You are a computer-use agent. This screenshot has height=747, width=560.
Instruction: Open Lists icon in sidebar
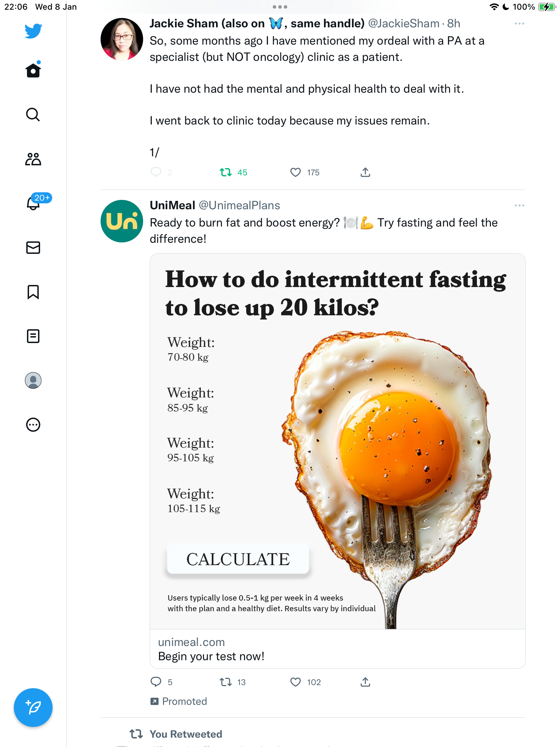click(x=33, y=336)
